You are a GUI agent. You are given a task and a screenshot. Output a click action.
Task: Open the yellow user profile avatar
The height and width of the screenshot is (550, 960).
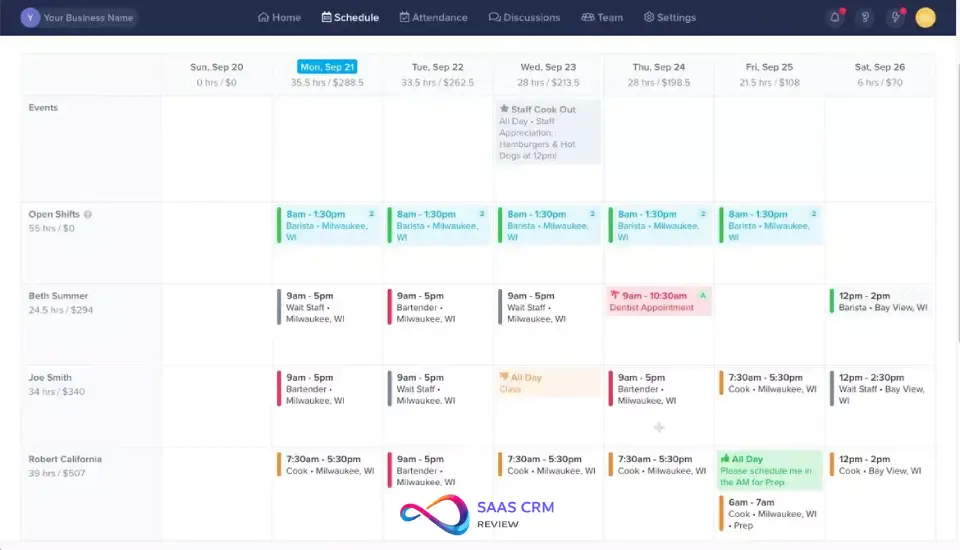pos(926,17)
